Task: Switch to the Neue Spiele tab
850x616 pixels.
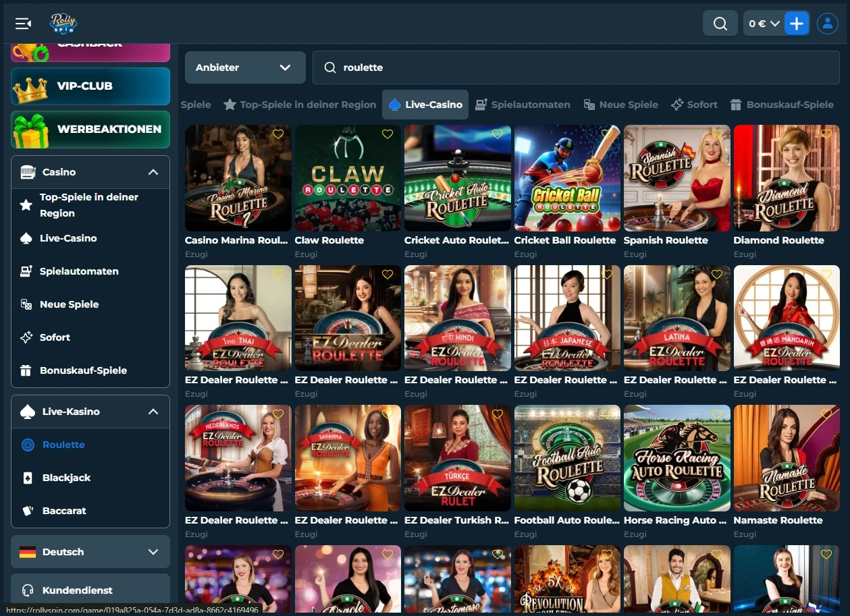Action: [x=620, y=105]
